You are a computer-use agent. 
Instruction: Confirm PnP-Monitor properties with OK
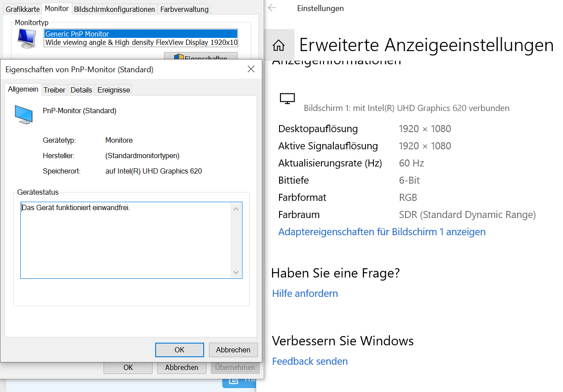pos(179,350)
